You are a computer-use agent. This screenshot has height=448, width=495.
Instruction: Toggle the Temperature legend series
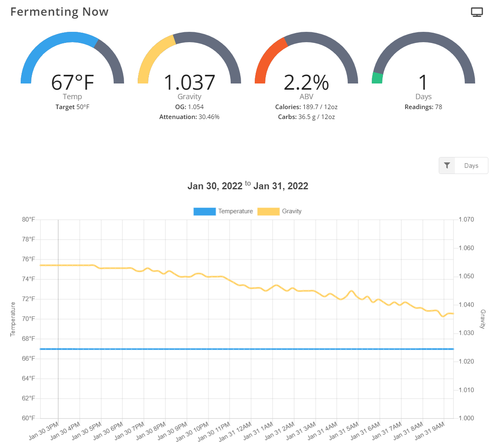[x=223, y=211]
